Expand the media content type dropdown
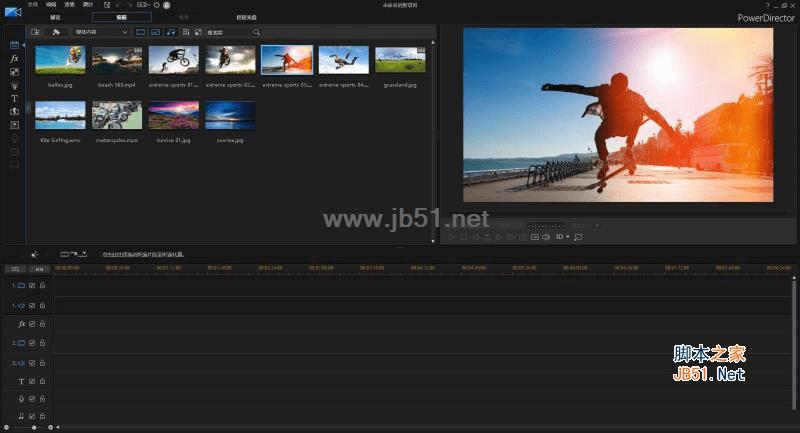The width and height of the screenshot is (800, 433). [x=101, y=32]
